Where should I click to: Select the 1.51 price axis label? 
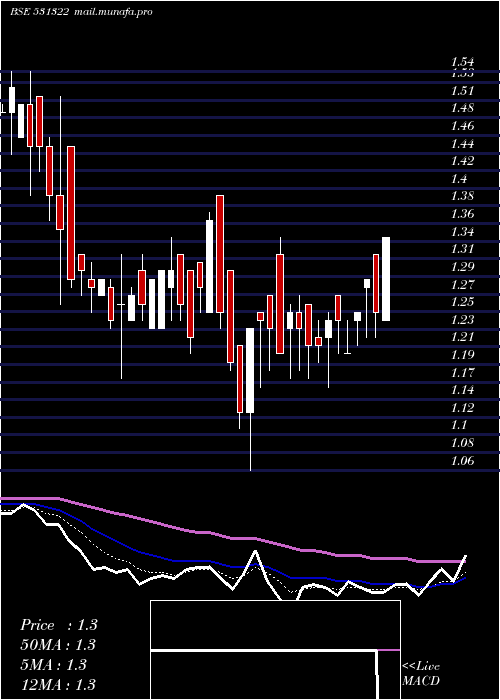(x=462, y=91)
